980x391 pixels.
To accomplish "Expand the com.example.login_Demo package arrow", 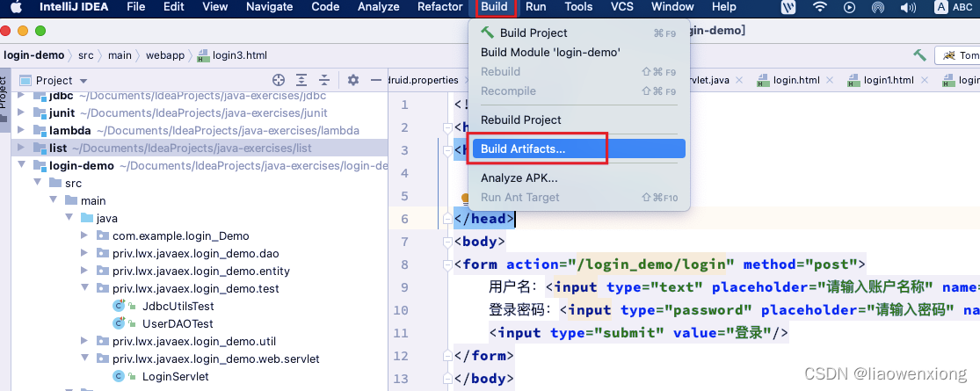I will point(84,236).
